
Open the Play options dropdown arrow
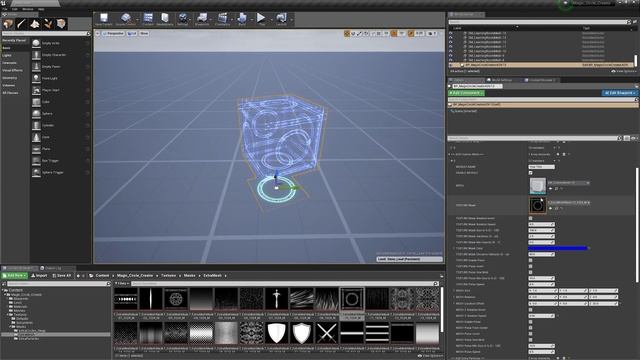(x=271, y=19)
